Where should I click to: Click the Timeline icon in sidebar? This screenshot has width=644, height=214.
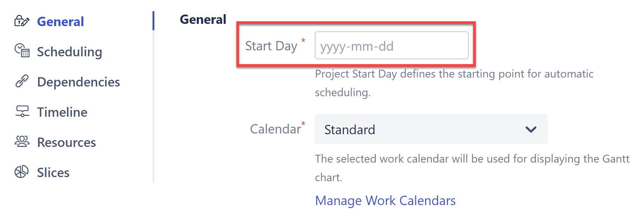[x=22, y=111]
